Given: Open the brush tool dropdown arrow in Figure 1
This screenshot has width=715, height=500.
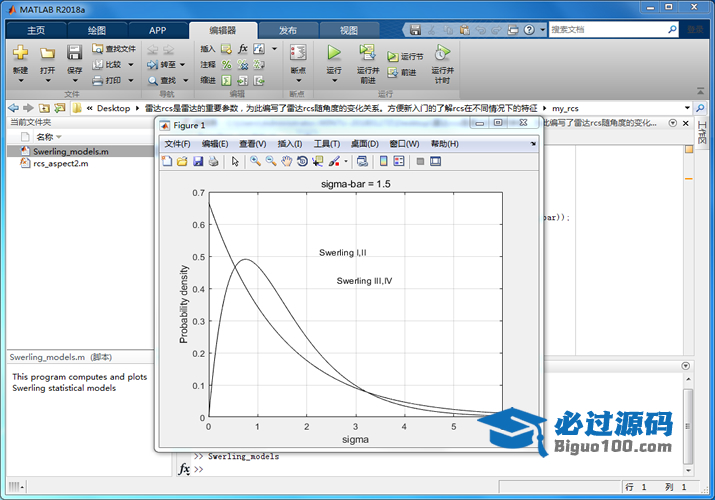Looking at the screenshot, I should pyautogui.click(x=346, y=161).
